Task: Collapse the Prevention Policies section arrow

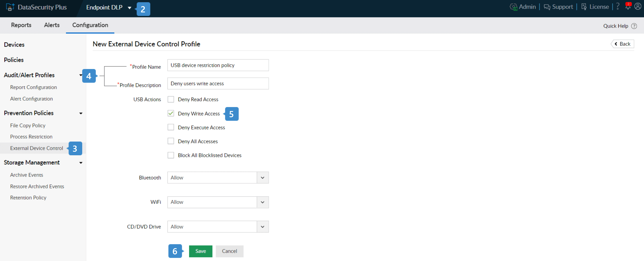Action: click(81, 113)
